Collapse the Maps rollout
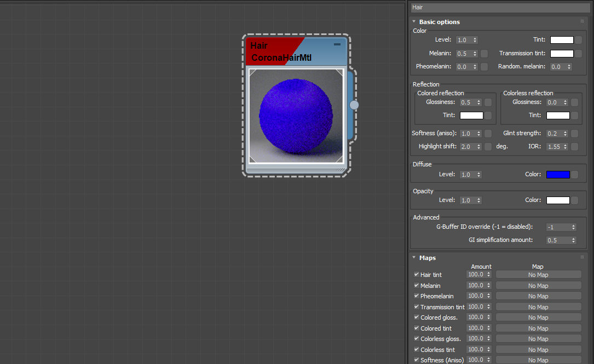 [x=414, y=258]
